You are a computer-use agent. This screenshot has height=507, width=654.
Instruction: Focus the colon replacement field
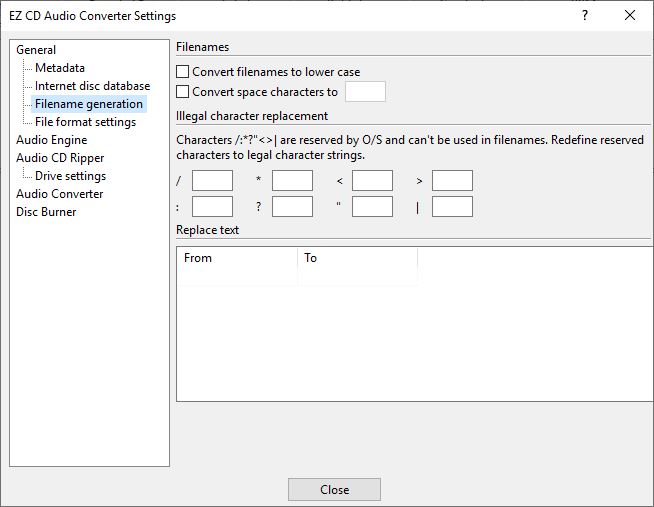coord(212,207)
